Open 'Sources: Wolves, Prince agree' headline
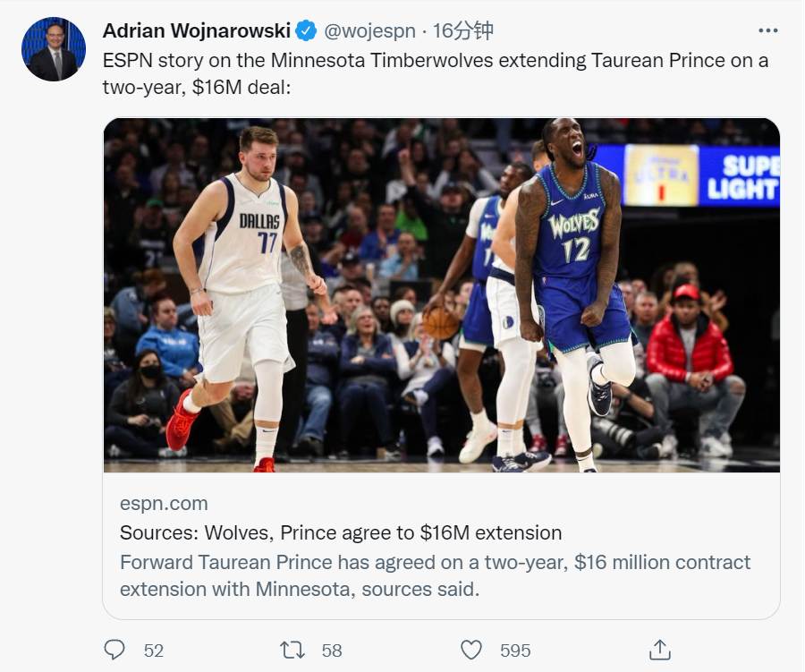Viewport: 805px width, 672px height. coord(341,533)
